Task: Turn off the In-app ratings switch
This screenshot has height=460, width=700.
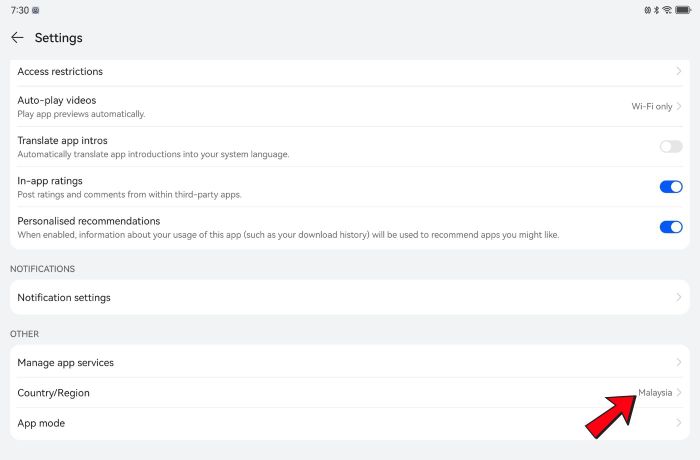Action: pos(671,187)
